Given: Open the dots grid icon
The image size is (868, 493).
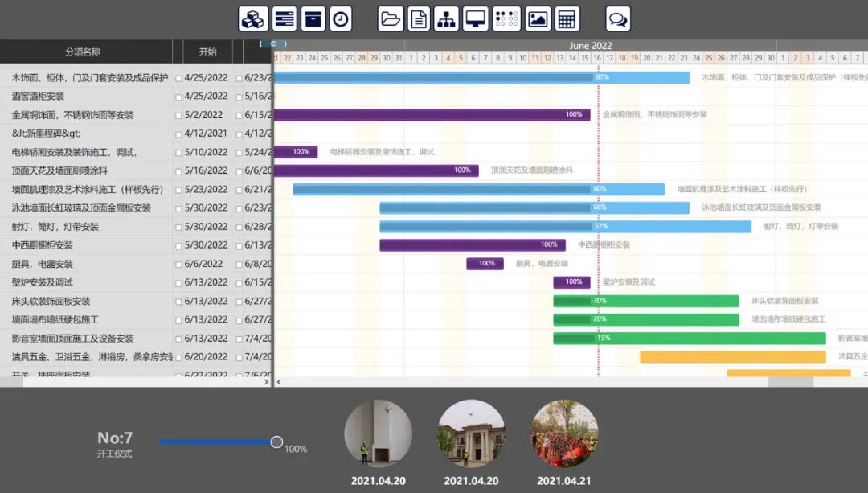Looking at the screenshot, I should click(506, 18).
